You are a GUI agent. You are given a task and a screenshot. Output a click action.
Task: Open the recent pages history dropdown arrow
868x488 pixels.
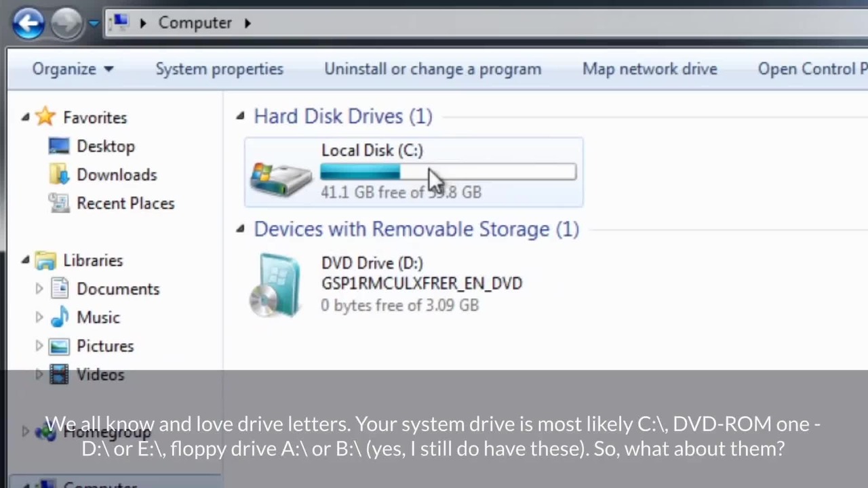click(94, 24)
